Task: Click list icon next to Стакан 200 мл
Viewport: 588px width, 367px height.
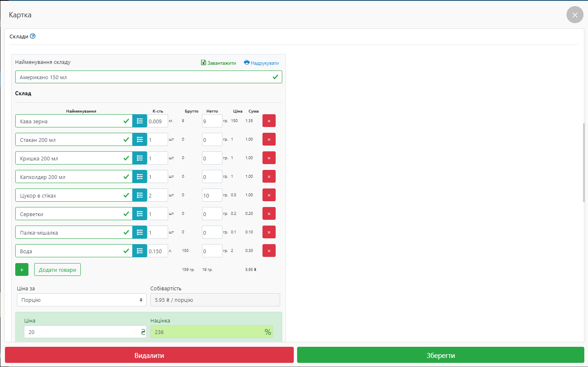Action: pos(140,139)
